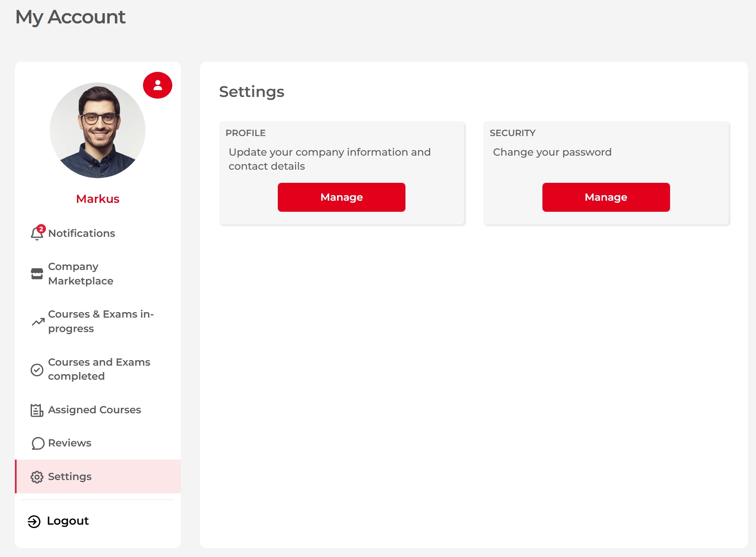Click the Assigned Courses clipboard icon
Image resolution: width=756 pixels, height=557 pixels.
point(37,410)
